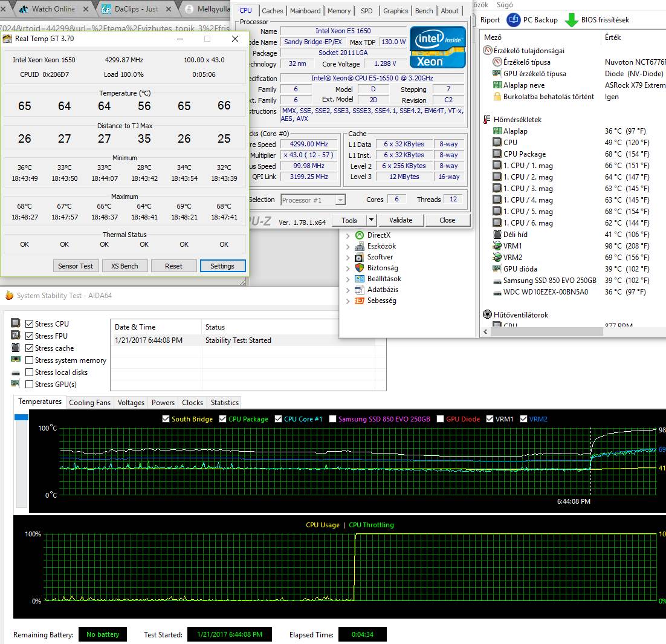The height and width of the screenshot is (644, 666).
Task: Uncheck the Stress CPU checkbox
Action: tap(29, 324)
